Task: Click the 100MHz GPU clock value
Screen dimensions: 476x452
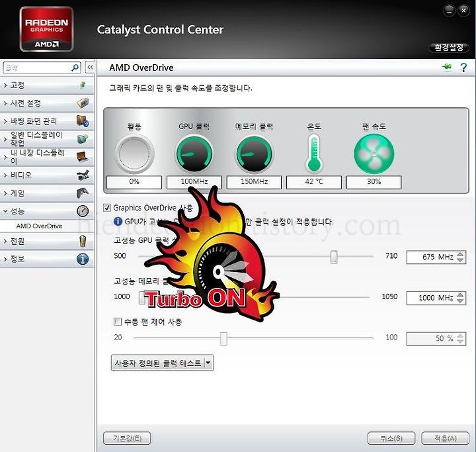Action: [194, 182]
